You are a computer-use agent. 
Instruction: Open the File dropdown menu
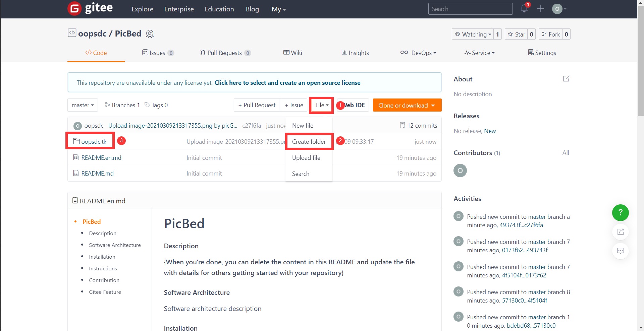pos(322,105)
